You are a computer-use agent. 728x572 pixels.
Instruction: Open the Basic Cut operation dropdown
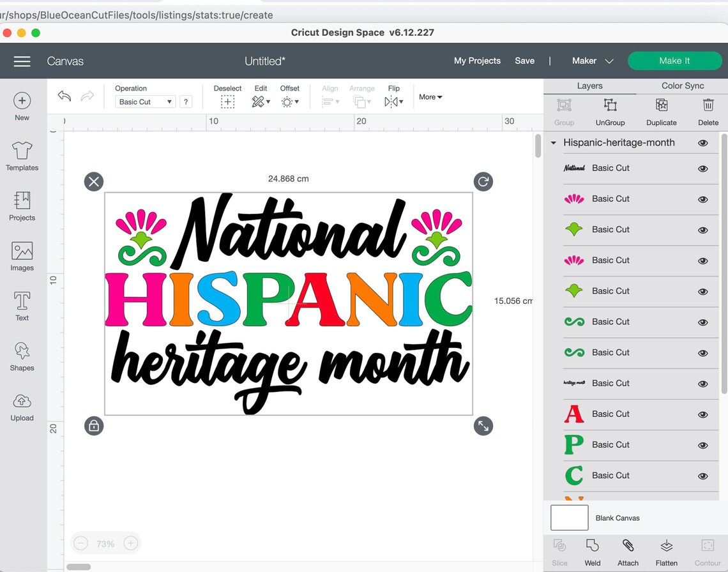144,102
